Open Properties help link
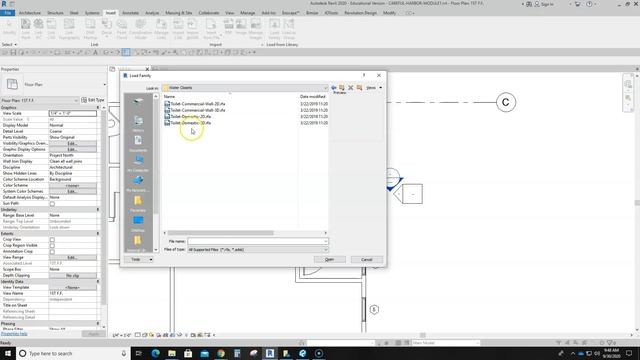The height and width of the screenshot is (360, 640). [14, 334]
